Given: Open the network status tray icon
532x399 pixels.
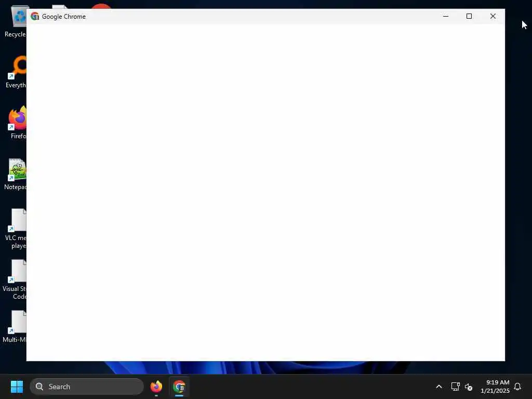Looking at the screenshot, I should click(x=455, y=387).
